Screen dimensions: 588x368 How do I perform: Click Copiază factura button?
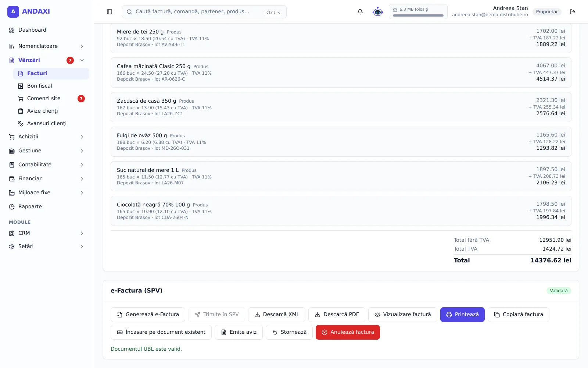519,315
